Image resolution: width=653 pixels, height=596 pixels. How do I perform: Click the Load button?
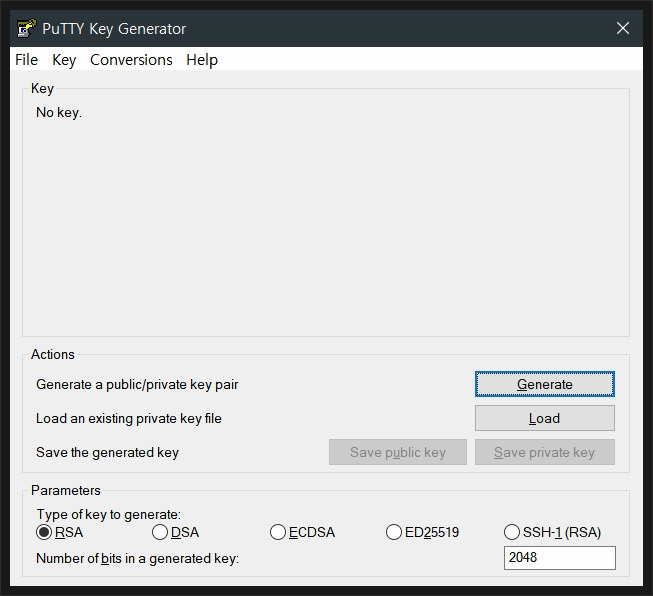(544, 418)
